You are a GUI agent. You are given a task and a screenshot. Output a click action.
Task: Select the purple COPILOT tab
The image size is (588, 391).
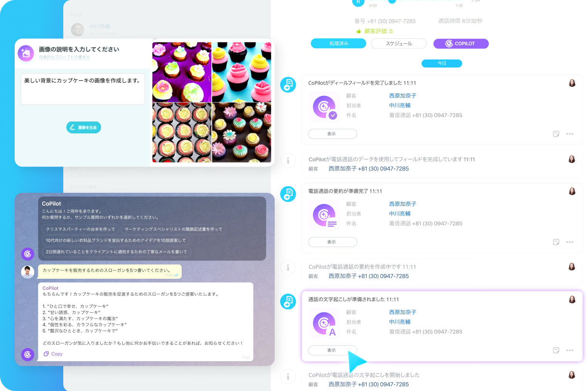pos(461,44)
